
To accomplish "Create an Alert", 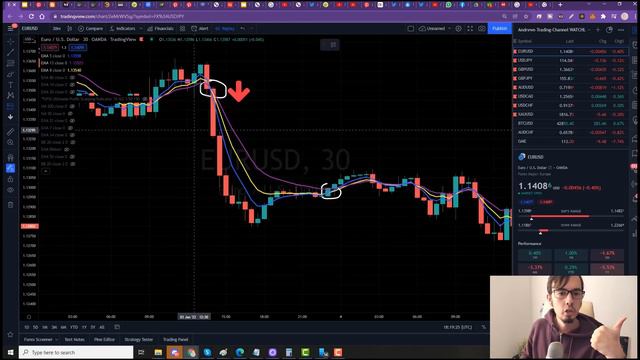I will pos(200,29).
